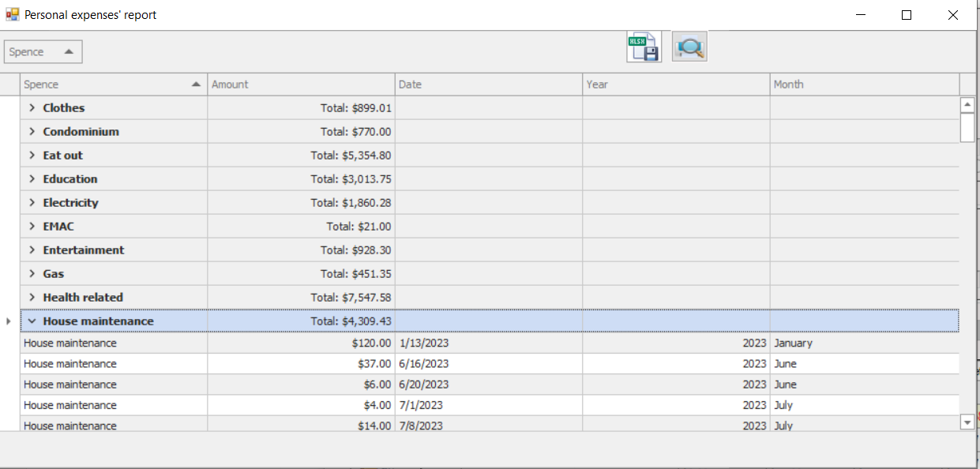Image resolution: width=980 pixels, height=469 pixels.
Task: Export report to XLSX file
Action: (644, 47)
